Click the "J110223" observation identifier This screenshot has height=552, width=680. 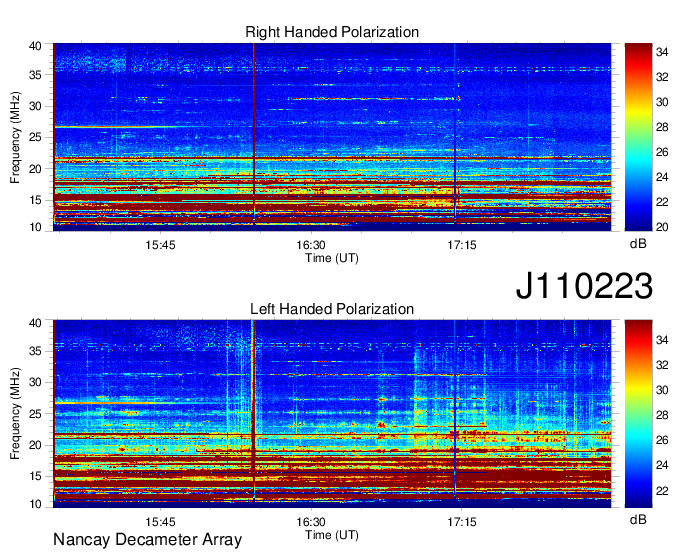(x=584, y=286)
